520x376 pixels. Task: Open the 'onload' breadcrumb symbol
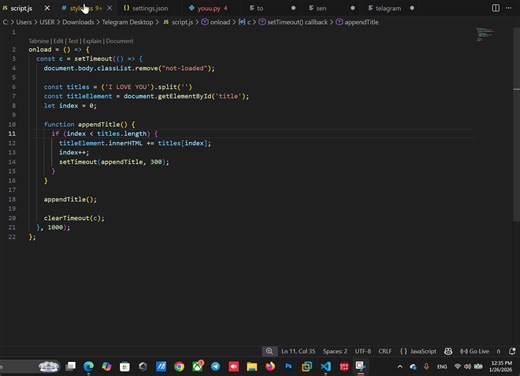coord(216,22)
